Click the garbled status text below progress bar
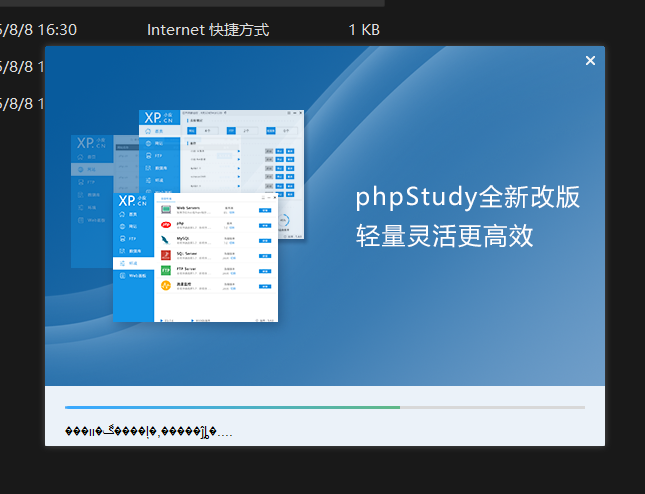The width and height of the screenshot is (645, 494). [148, 432]
